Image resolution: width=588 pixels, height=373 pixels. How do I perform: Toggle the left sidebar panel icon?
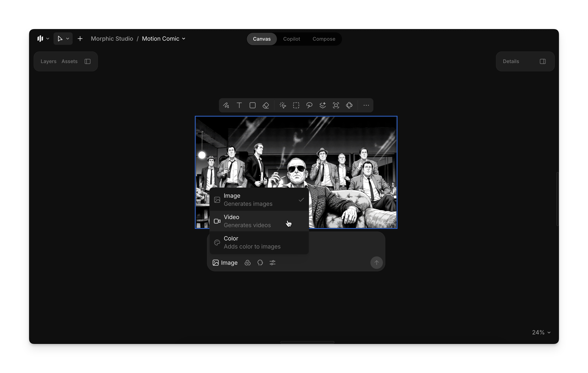pyautogui.click(x=88, y=62)
